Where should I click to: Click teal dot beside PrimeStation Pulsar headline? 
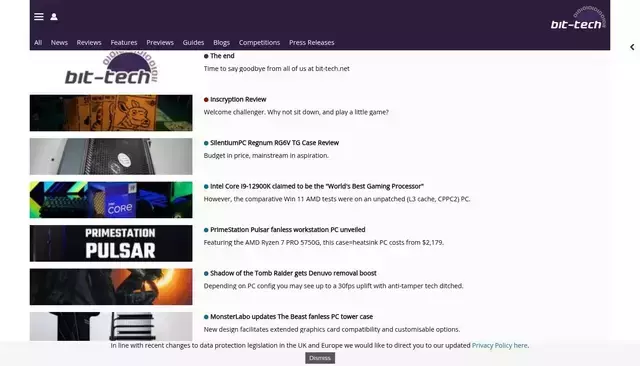click(206, 230)
